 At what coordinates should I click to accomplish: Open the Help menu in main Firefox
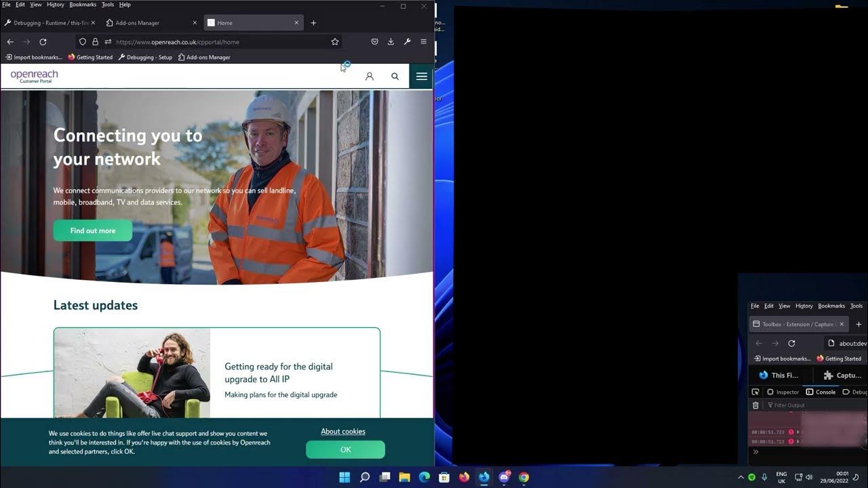125,5
